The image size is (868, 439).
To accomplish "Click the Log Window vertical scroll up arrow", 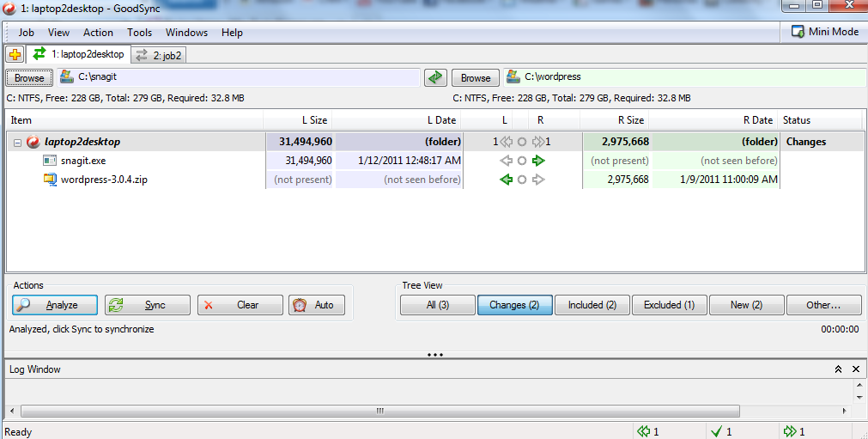I will tap(859, 385).
